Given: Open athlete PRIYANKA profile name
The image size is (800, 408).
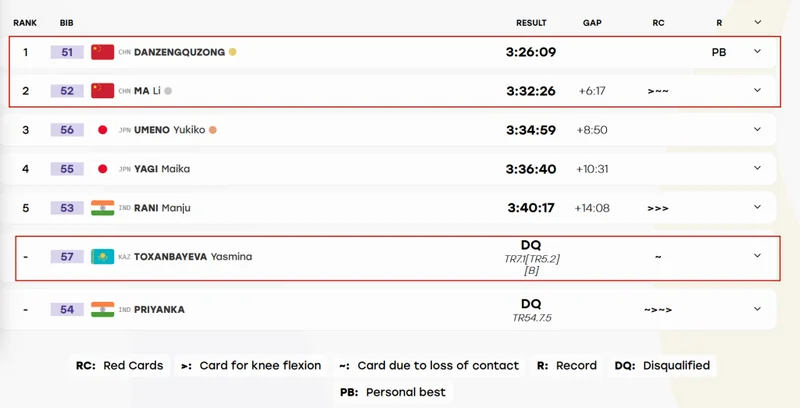Looking at the screenshot, I should pyautogui.click(x=159, y=310).
